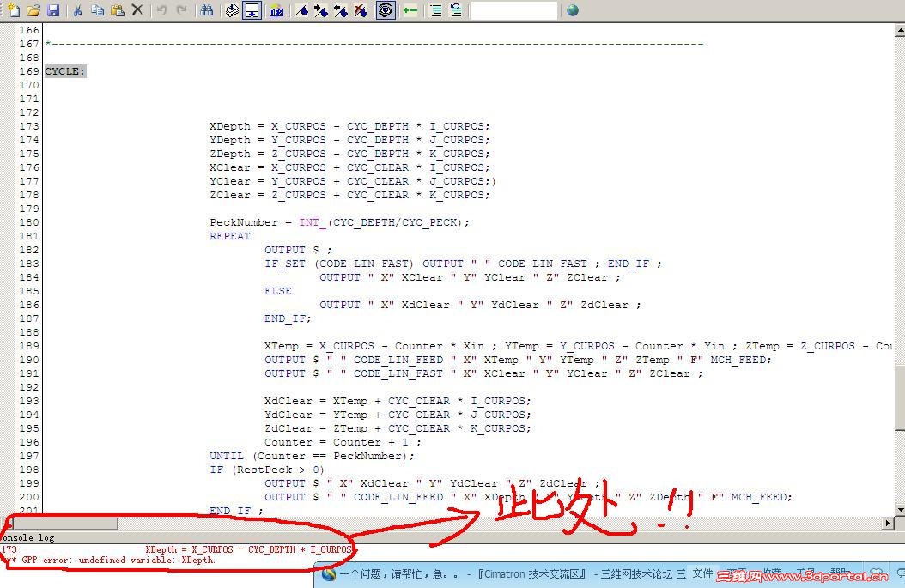Click the IF_SET (CODE_LIN_FAST) statement on line 183
This screenshot has width=905, height=588.
(x=463, y=264)
